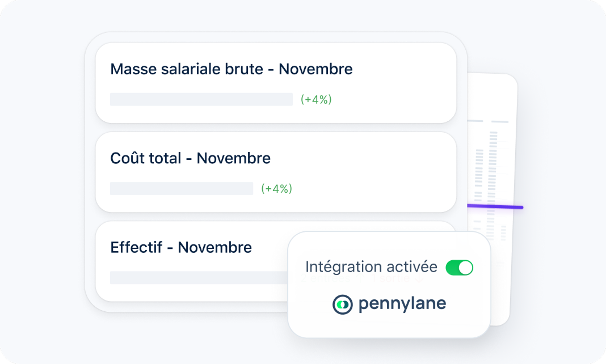Click the shorter left column of payslip lines
Image resolution: width=606 pixels, height=364 pixels.
479,176
